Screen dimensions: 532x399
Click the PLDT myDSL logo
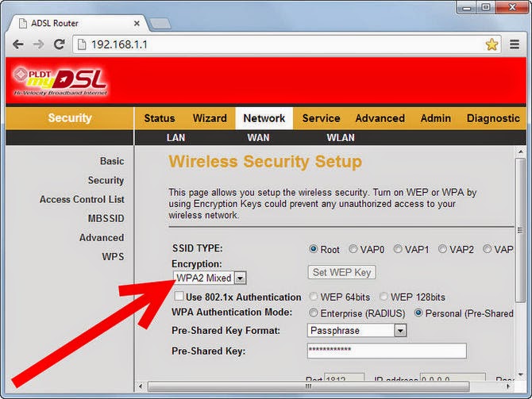click(60, 82)
